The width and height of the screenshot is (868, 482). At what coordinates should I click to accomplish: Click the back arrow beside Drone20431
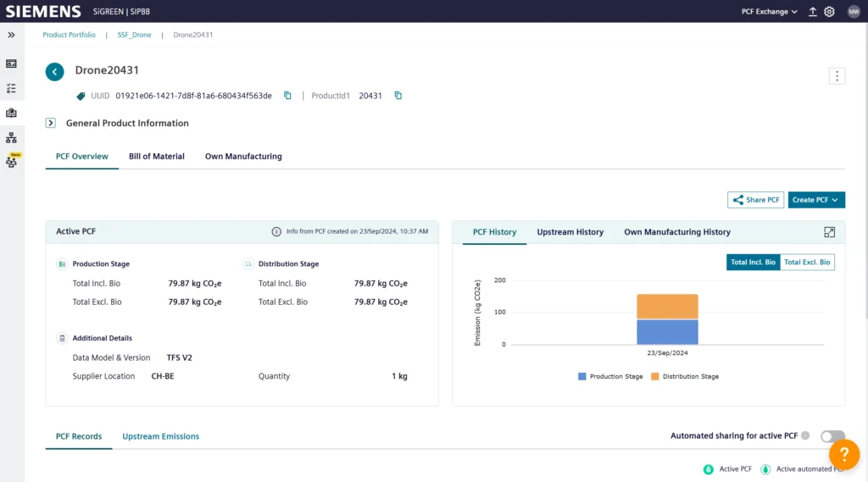(54, 72)
